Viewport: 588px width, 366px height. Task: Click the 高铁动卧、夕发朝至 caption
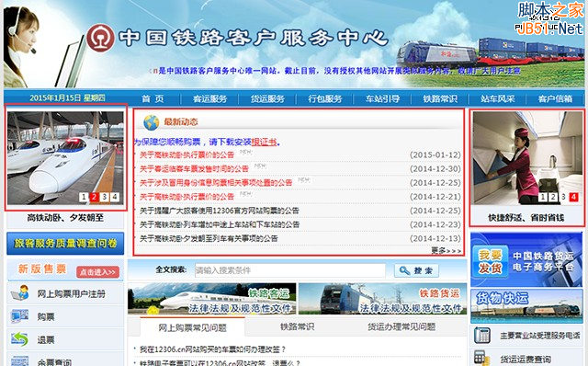click(65, 217)
